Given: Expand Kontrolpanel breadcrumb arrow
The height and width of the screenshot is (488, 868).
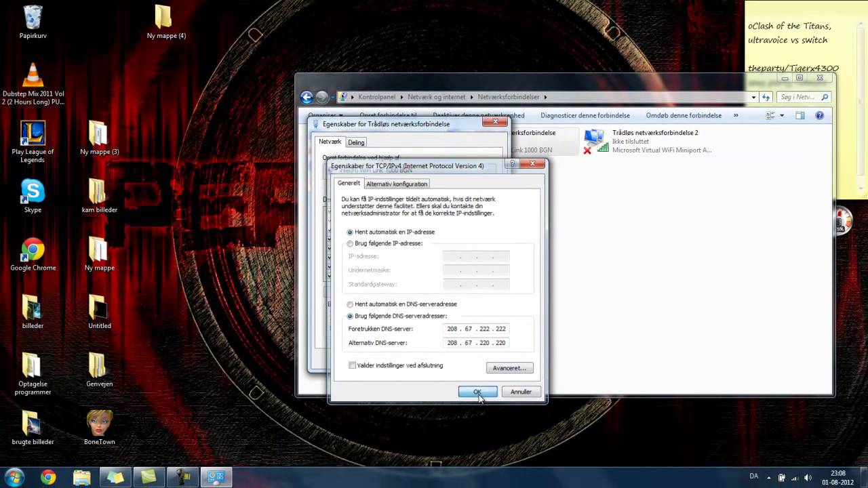Looking at the screenshot, I should 403,97.
